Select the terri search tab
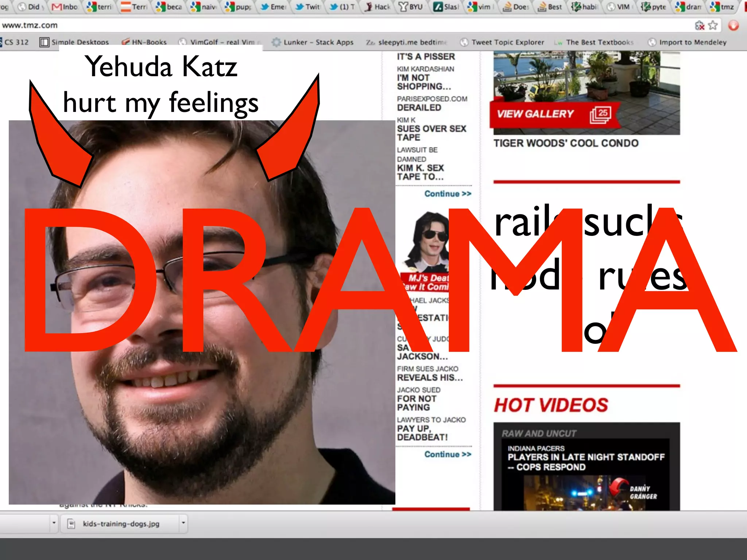Image resolution: width=747 pixels, height=560 pixels. pos(99,7)
